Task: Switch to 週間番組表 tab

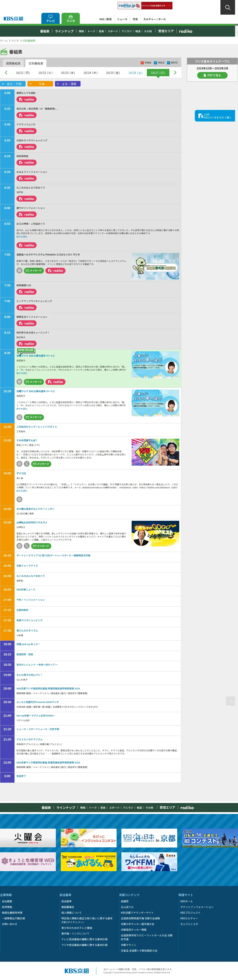Action: click(x=13, y=63)
